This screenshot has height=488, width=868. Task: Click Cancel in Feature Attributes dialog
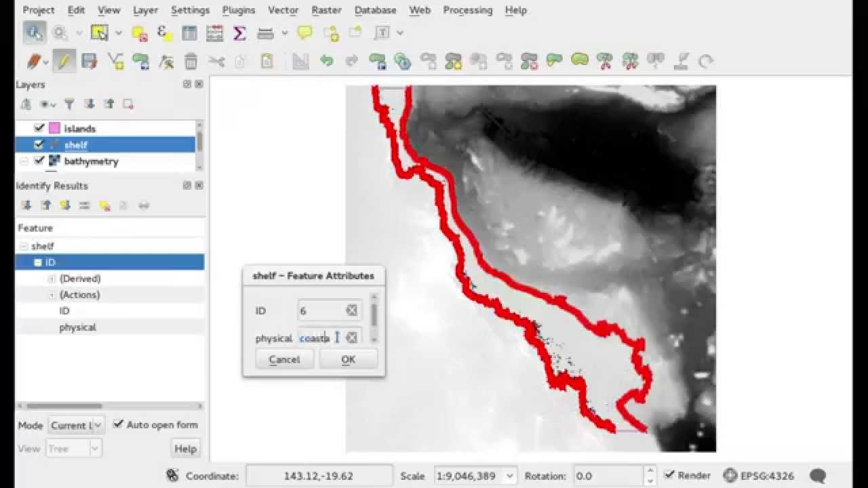point(284,359)
